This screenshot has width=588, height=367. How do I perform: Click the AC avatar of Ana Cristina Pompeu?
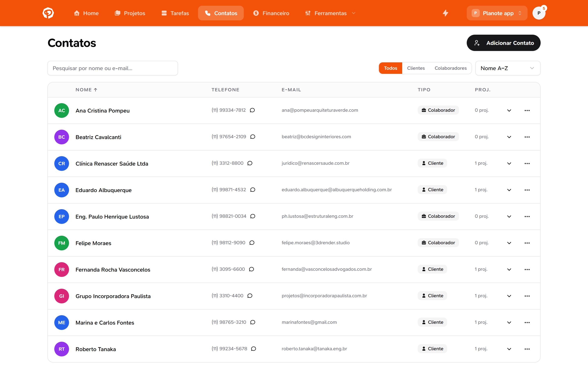[61, 111]
